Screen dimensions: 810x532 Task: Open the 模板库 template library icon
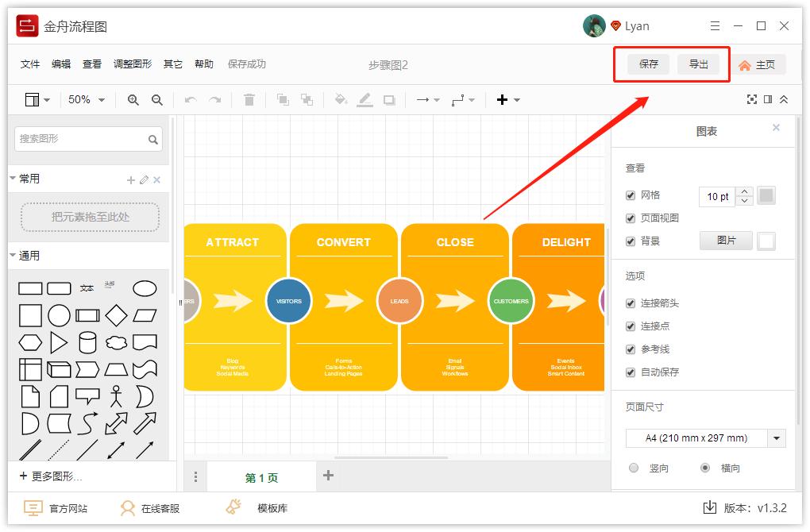[234, 506]
